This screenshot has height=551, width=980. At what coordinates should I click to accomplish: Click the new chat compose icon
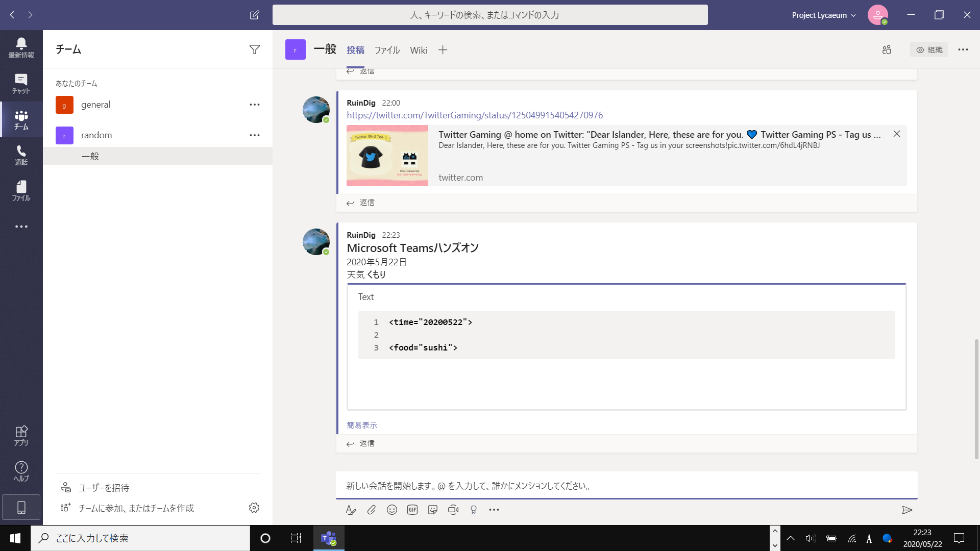coord(254,15)
